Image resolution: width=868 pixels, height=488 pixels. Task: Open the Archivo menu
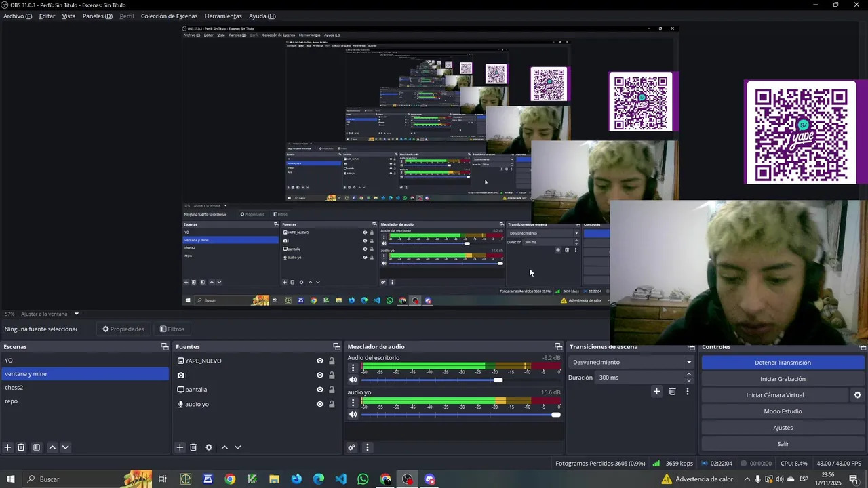pos(18,16)
